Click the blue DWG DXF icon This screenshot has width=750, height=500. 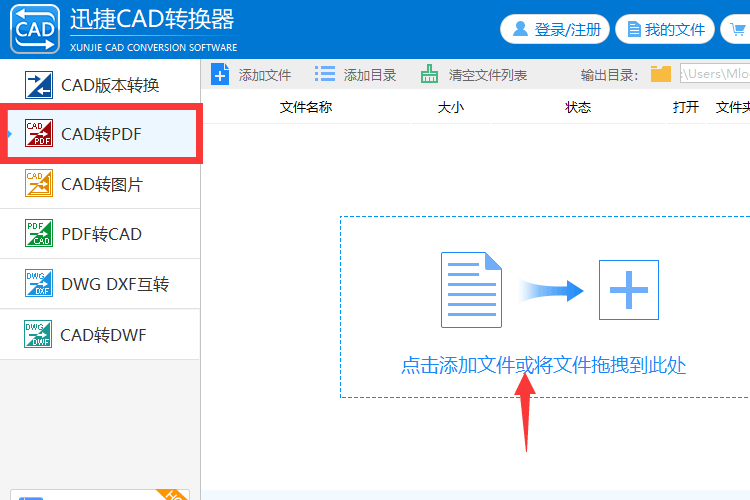coord(39,283)
